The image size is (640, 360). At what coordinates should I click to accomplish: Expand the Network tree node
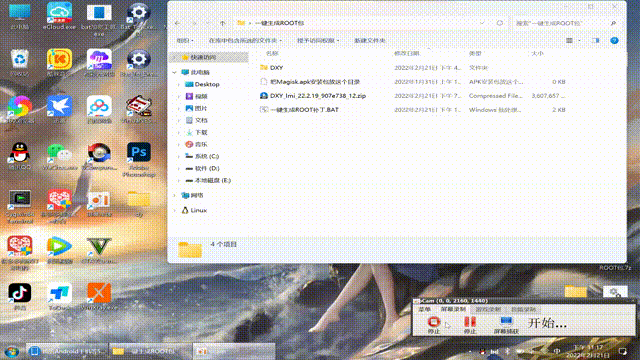(174, 196)
